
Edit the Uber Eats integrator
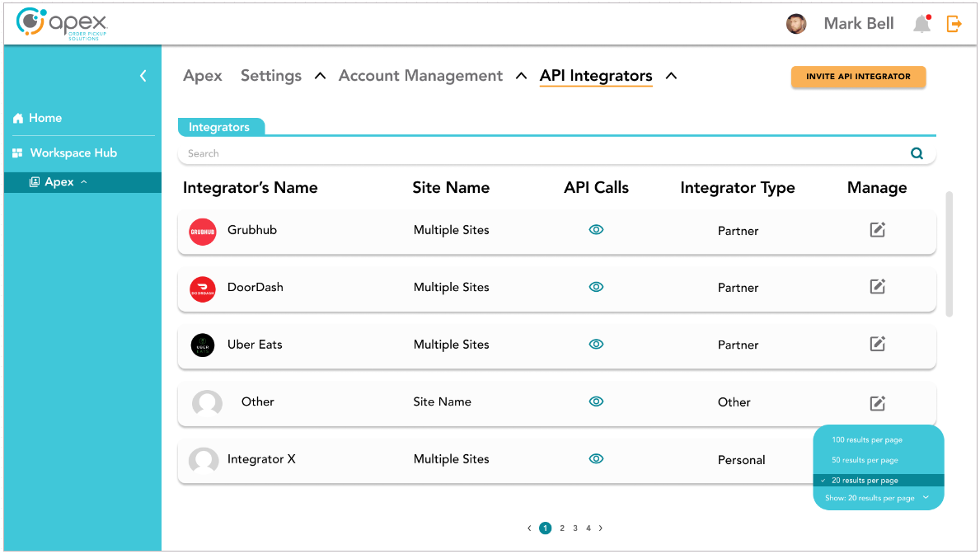(x=878, y=345)
